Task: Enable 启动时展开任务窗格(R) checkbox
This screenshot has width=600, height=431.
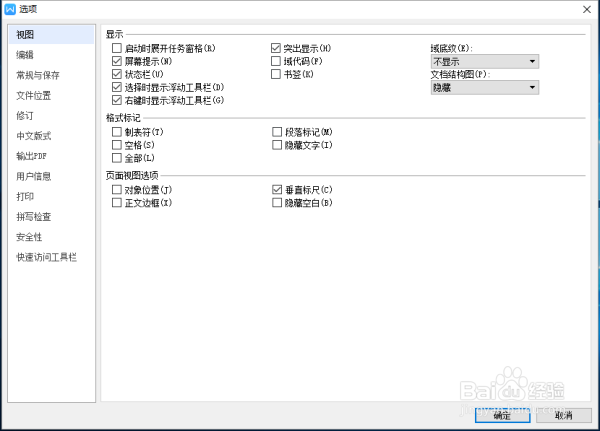Action: point(117,48)
